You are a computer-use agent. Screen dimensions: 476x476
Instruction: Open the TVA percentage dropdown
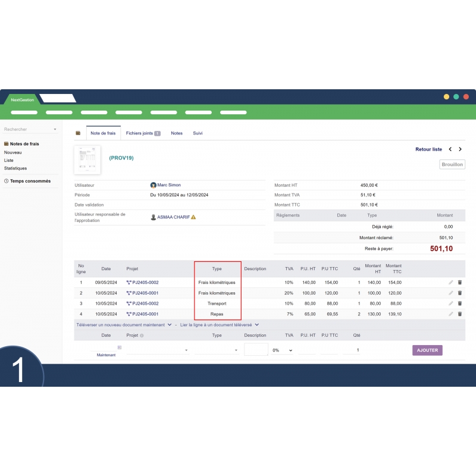(x=290, y=349)
